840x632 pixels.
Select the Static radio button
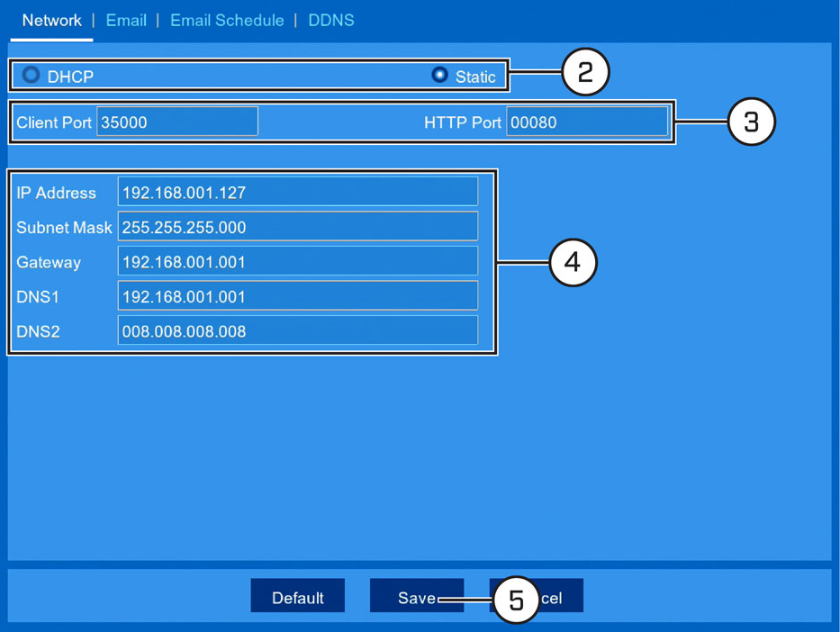440,75
